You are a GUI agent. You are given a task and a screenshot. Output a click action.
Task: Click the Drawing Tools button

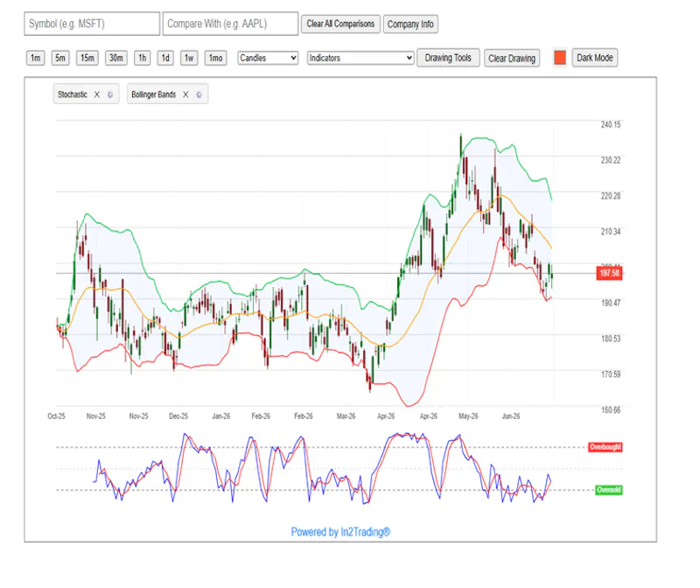(x=448, y=58)
